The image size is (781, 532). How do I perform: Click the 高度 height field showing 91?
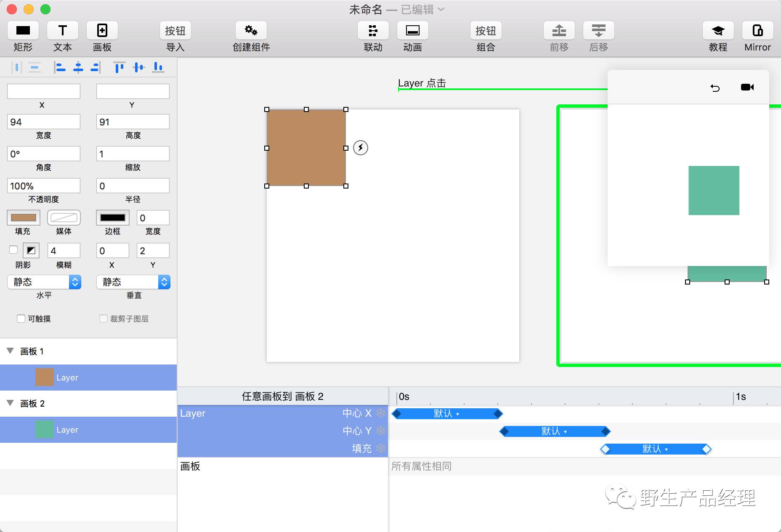click(x=133, y=122)
